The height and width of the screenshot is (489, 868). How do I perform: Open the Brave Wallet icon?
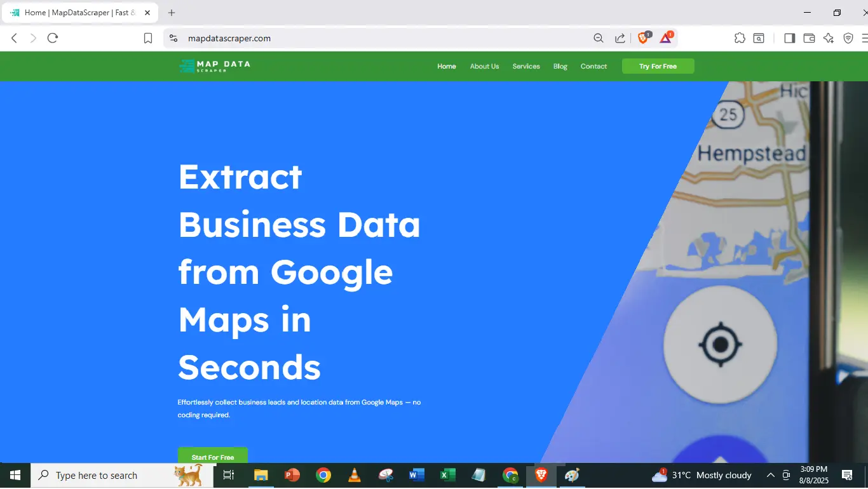click(809, 38)
